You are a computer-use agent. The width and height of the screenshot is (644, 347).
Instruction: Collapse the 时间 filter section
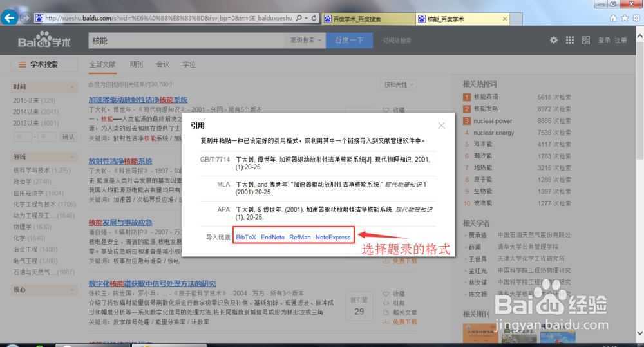(x=72, y=87)
